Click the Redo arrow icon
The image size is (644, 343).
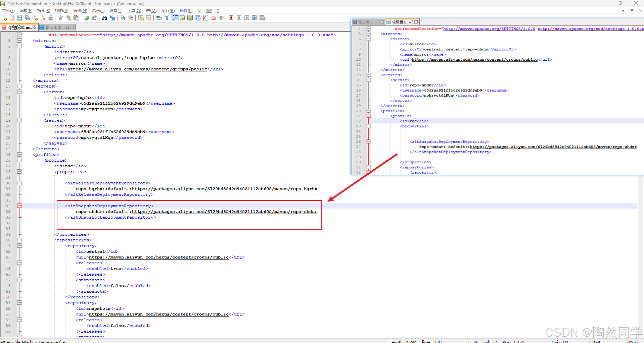[94, 18]
